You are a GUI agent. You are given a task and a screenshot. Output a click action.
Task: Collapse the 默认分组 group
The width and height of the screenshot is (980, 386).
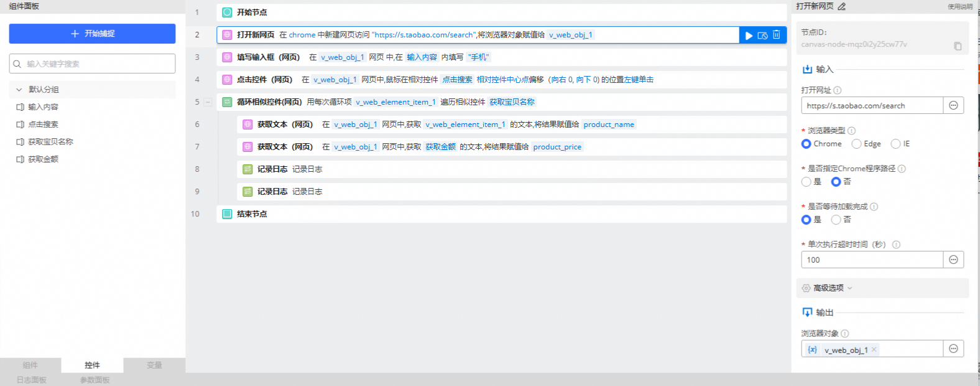pyautogui.click(x=19, y=90)
